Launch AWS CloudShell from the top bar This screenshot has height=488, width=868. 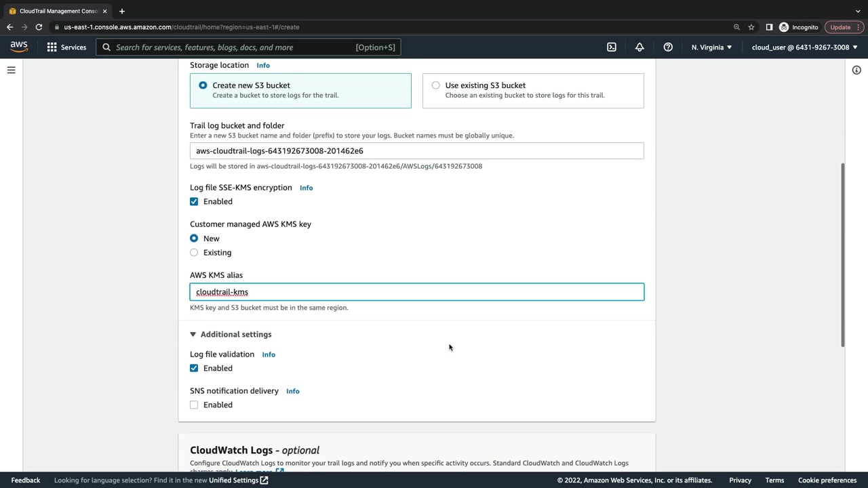pyautogui.click(x=612, y=47)
